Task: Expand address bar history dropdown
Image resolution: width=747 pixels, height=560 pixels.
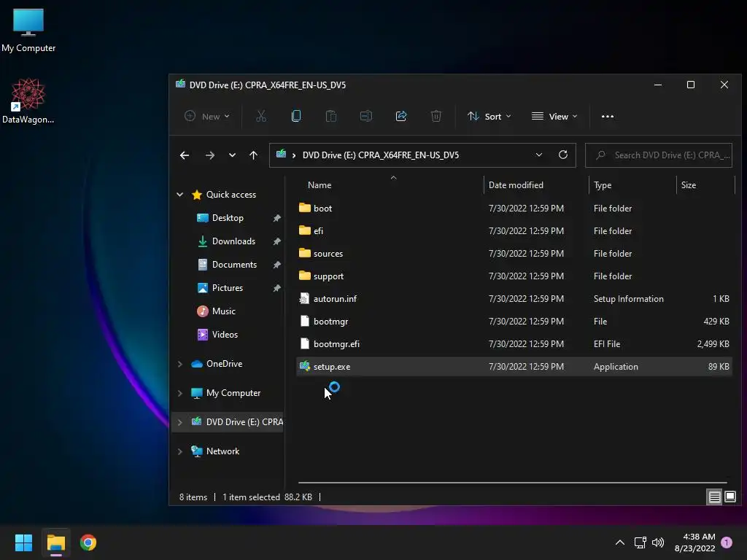Action: coord(539,155)
